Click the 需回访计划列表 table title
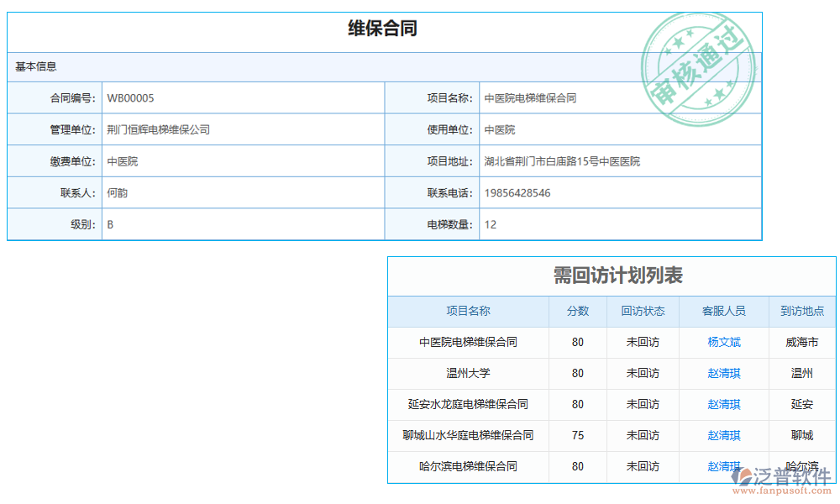Image resolution: width=840 pixels, height=504 pixels. [x=617, y=276]
